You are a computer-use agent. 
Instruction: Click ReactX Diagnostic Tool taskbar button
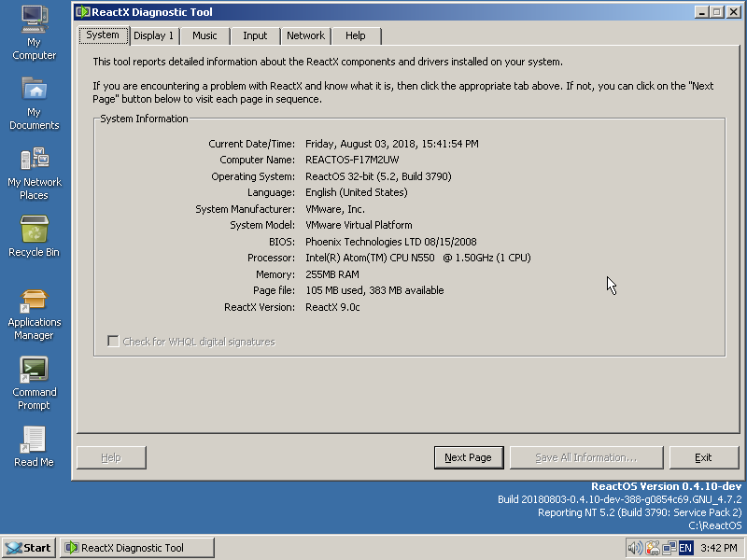pyautogui.click(x=137, y=548)
